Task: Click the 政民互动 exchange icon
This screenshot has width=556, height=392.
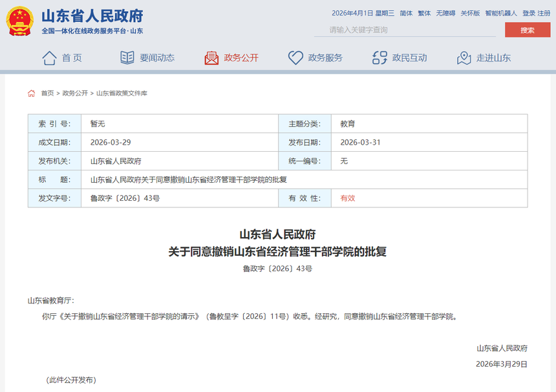Action: click(x=380, y=57)
